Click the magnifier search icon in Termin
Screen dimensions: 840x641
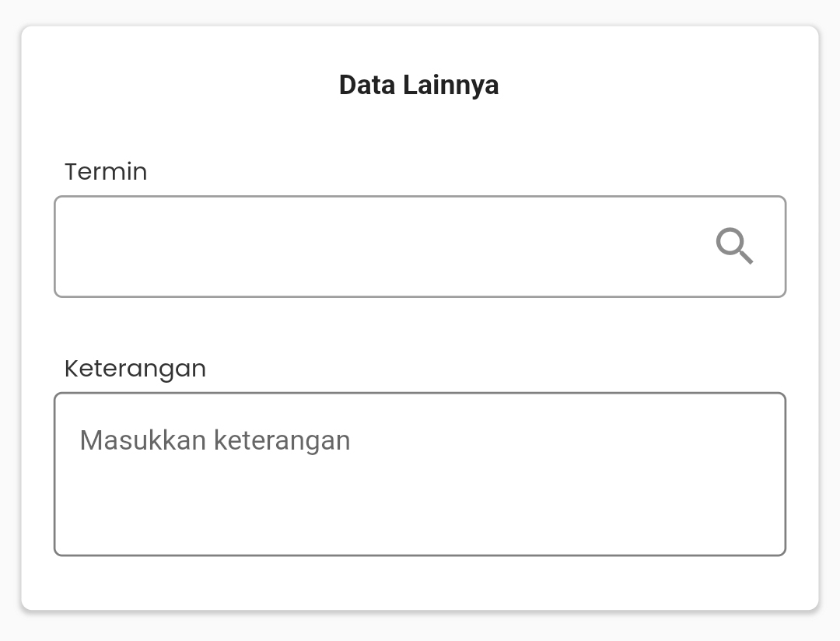734,246
